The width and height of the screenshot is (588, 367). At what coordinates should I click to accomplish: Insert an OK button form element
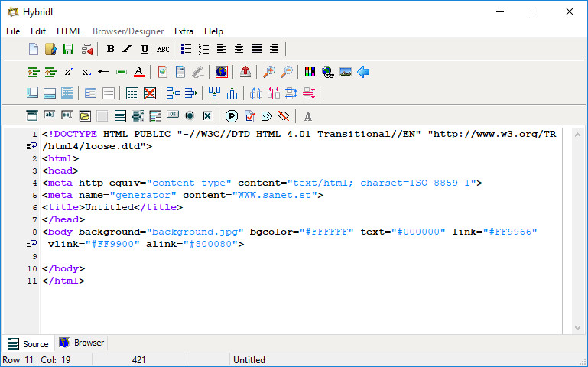[173, 115]
